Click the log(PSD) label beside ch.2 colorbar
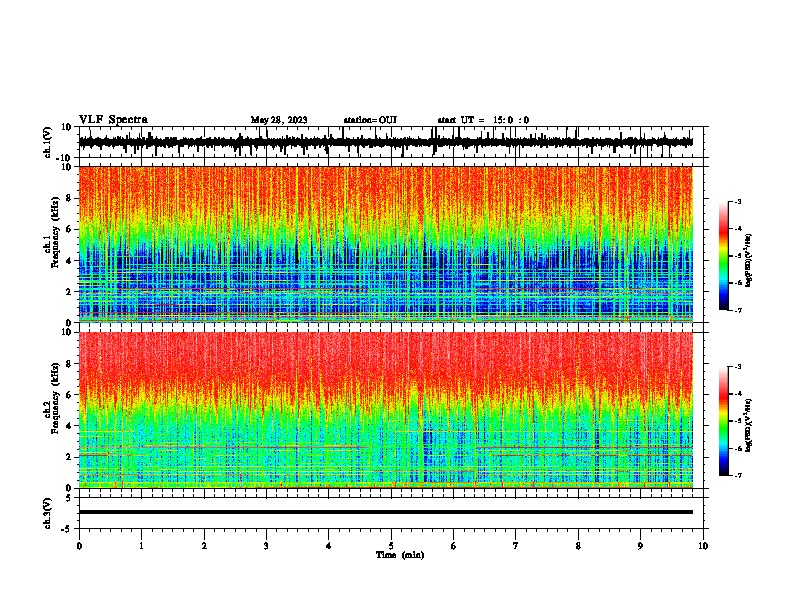 [748, 425]
